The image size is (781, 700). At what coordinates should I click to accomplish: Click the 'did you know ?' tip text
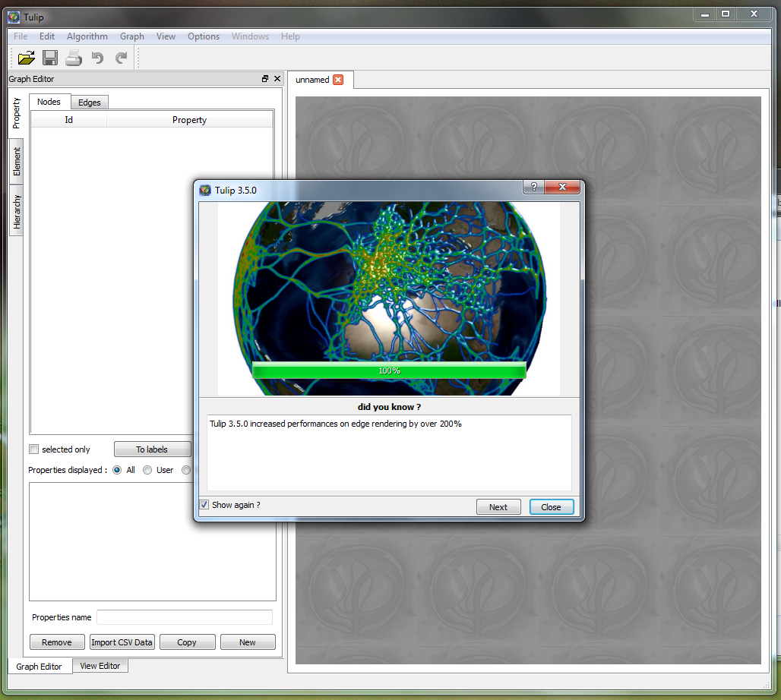[x=389, y=407]
